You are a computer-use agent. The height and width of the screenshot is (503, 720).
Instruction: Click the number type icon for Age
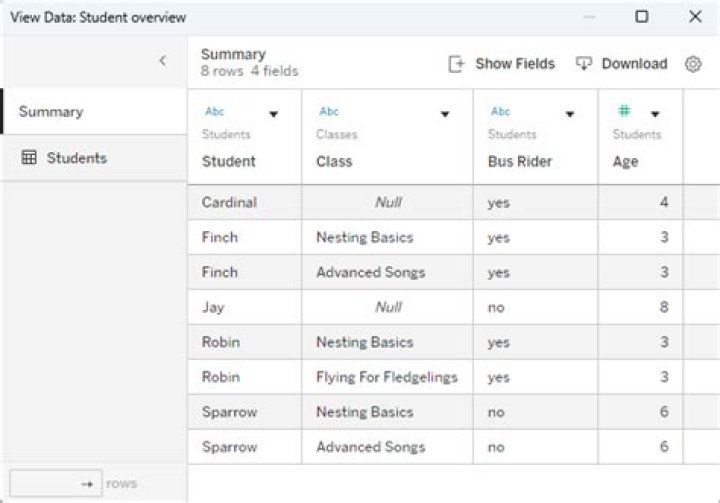point(624,112)
